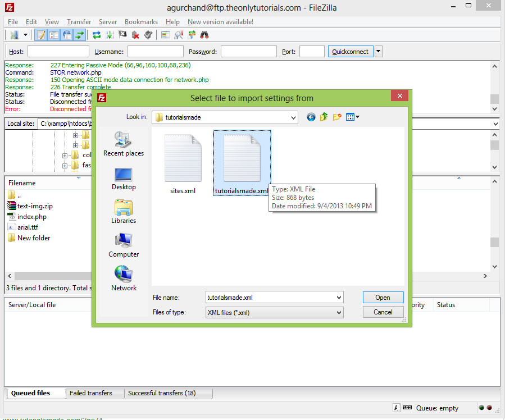Refresh the file and folder lists

[97, 35]
